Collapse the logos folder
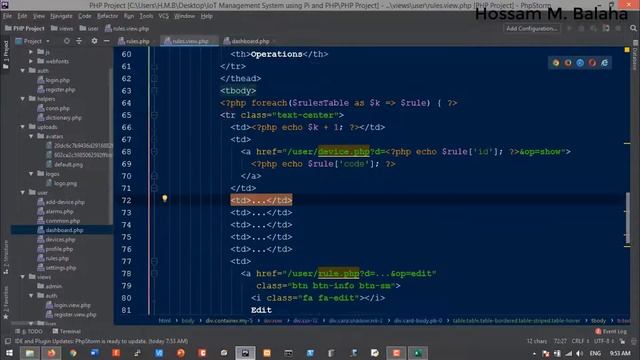 tap(31, 174)
